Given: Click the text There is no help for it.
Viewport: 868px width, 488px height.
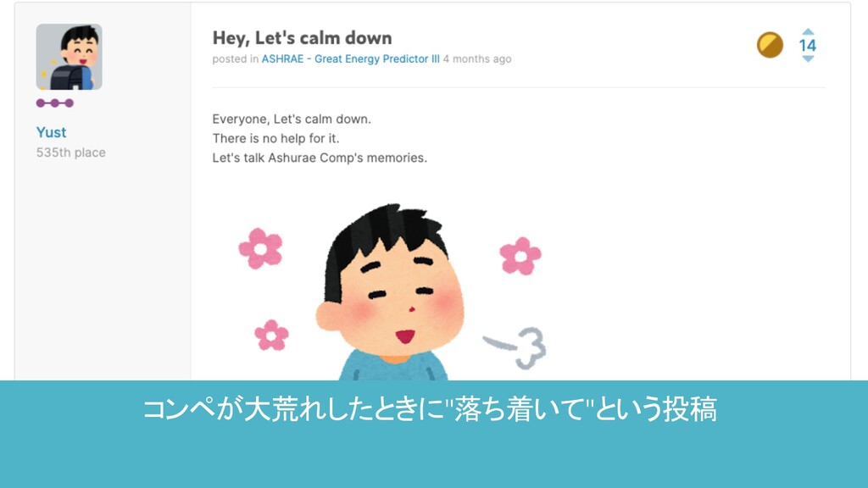Looking at the screenshot, I should [275, 138].
